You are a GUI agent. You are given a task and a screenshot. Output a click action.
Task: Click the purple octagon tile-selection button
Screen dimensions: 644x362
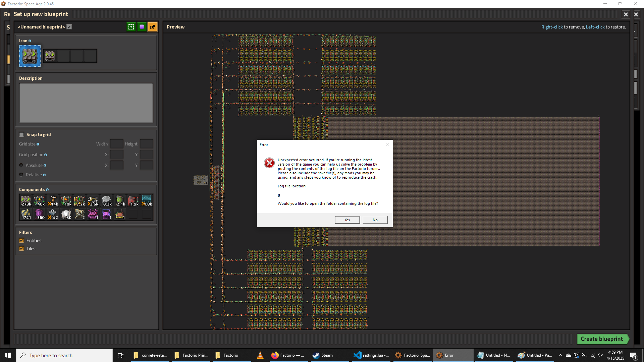click(x=142, y=27)
